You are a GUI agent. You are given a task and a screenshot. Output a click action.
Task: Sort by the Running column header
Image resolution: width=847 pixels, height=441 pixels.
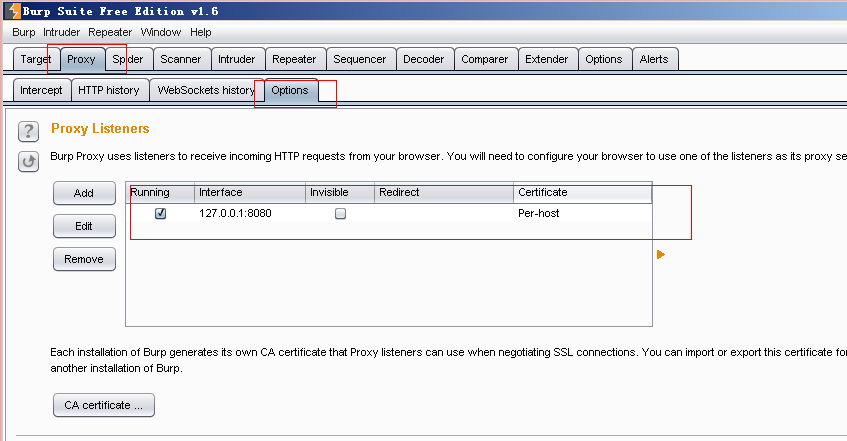[x=160, y=192]
